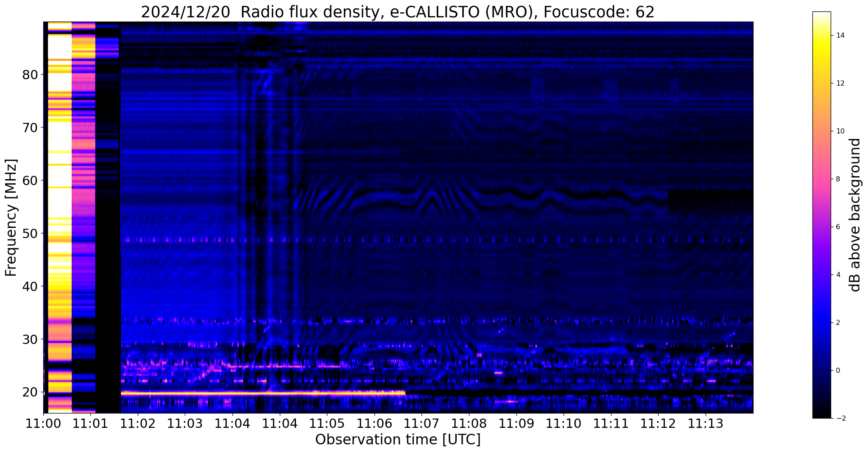
Task: Click the 11:05 time tick label
Action: coord(327,423)
